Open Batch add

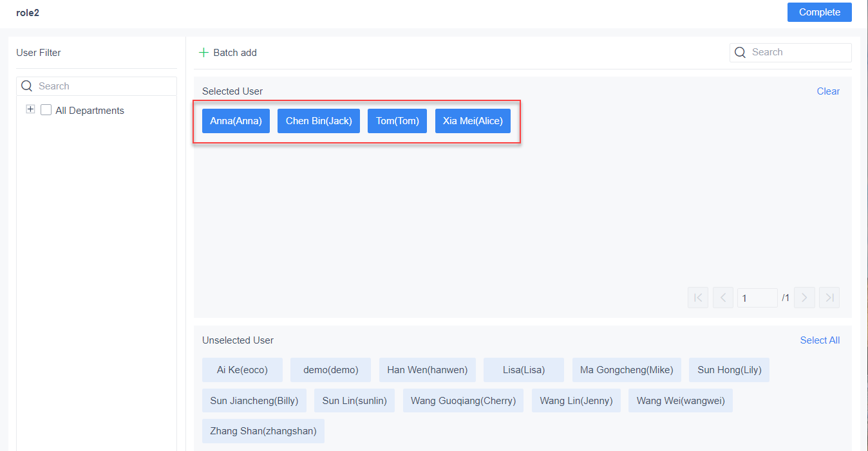pyautogui.click(x=227, y=52)
